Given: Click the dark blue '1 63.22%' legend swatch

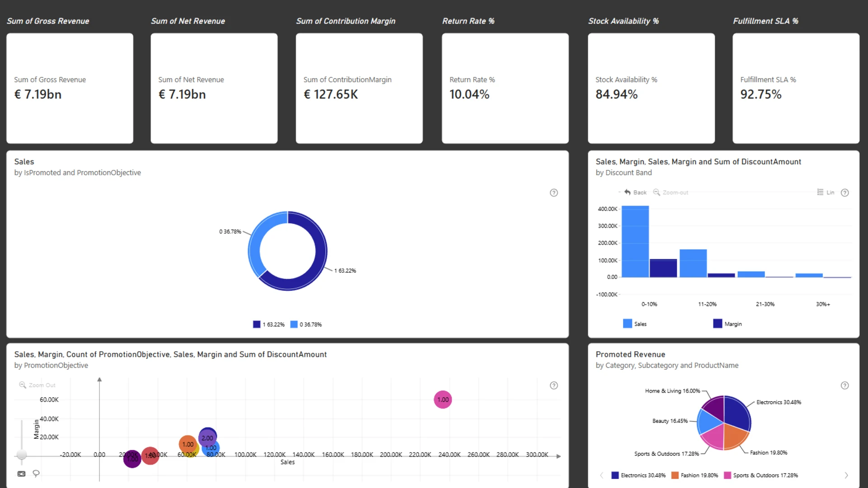Looking at the screenshot, I should point(257,324).
